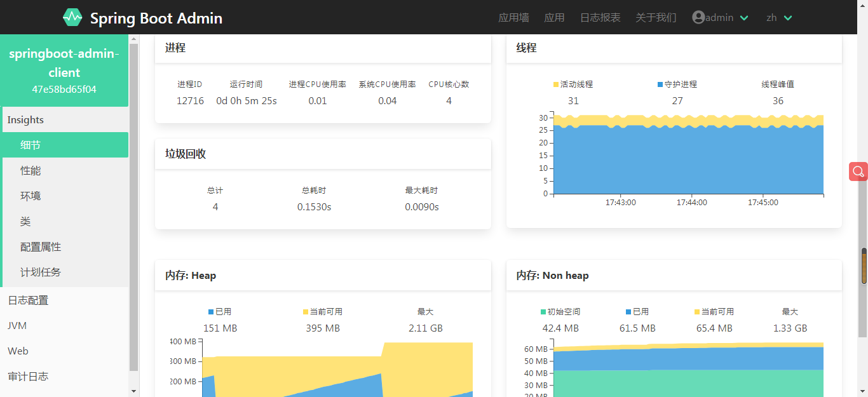Click the 线程 panel heading
This screenshot has height=397, width=868.
(526, 48)
